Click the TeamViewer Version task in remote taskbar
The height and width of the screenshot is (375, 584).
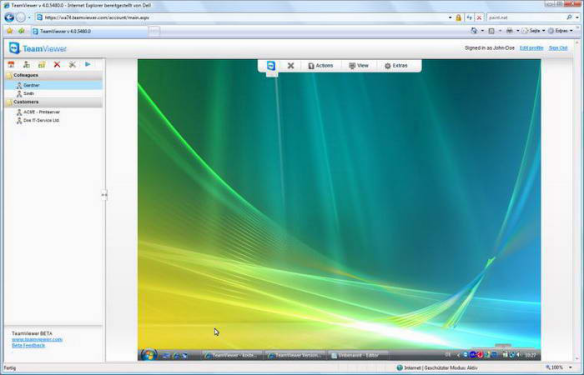click(295, 355)
